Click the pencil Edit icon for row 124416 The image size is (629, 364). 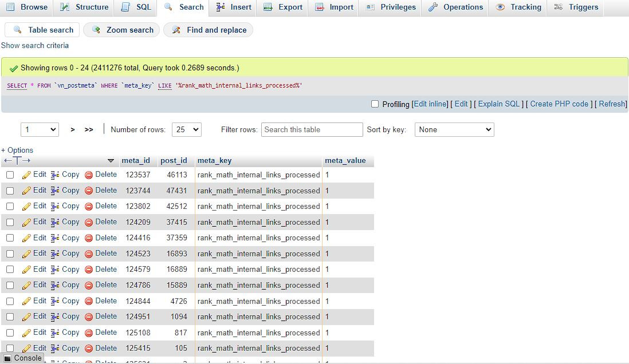[x=26, y=238]
